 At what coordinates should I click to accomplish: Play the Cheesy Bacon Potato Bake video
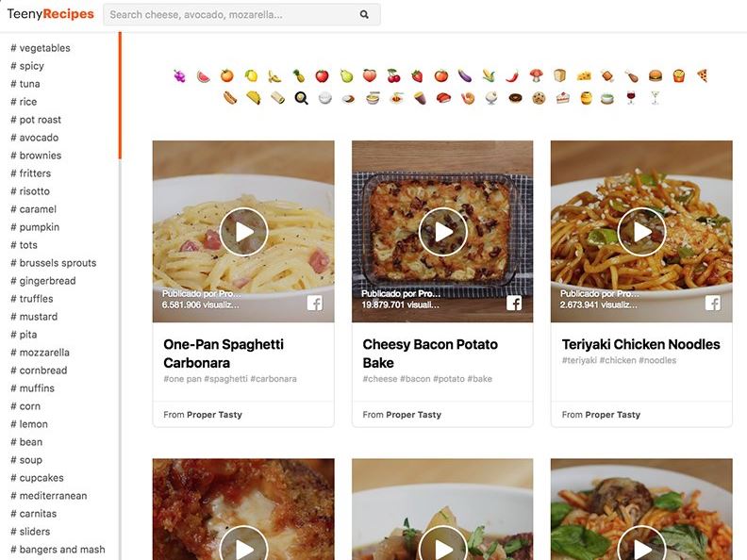442,232
